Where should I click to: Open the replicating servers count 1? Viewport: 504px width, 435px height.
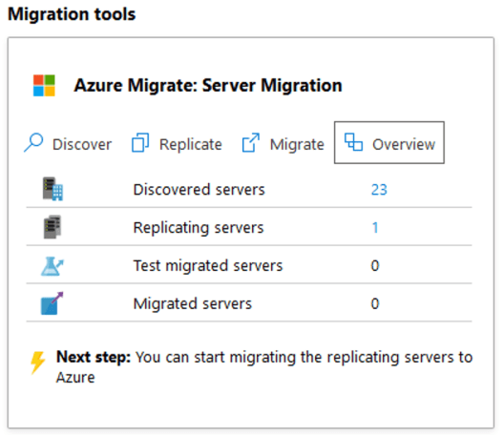pyautogui.click(x=375, y=227)
